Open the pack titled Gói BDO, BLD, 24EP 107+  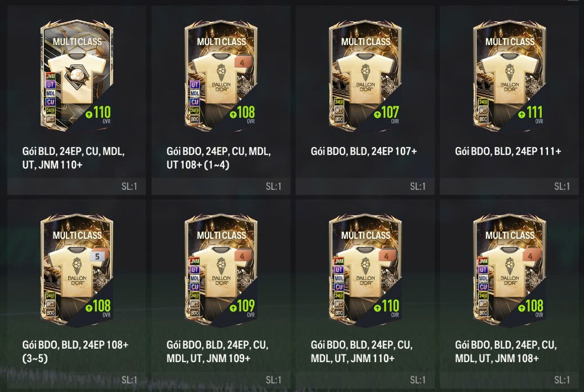363,152
